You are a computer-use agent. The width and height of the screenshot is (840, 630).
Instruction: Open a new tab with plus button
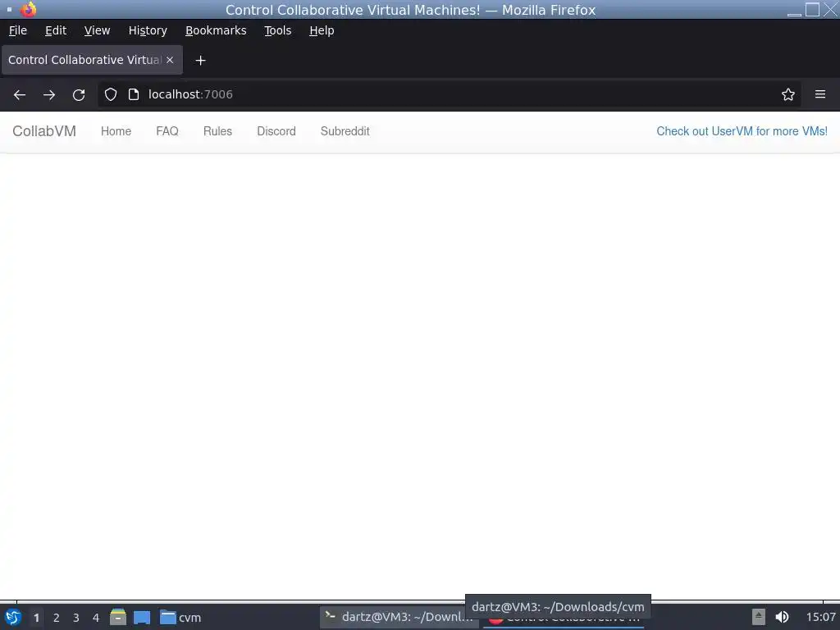[200, 61]
